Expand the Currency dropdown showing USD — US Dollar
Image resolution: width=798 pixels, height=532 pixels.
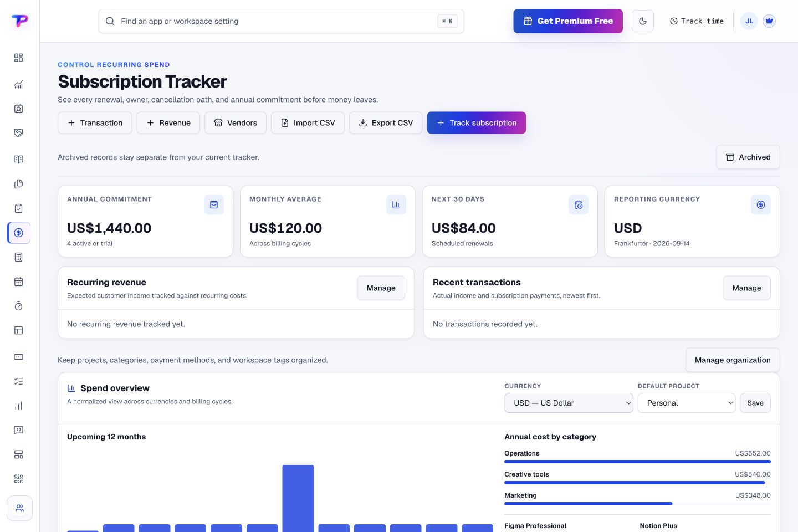569,403
